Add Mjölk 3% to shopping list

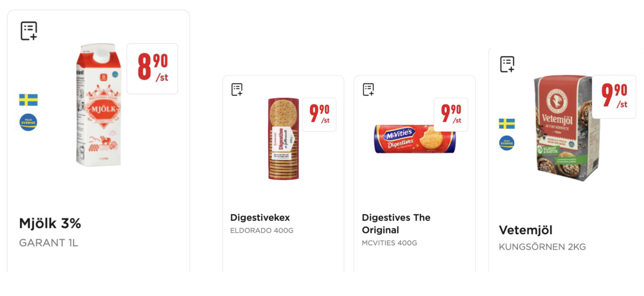coord(29,31)
